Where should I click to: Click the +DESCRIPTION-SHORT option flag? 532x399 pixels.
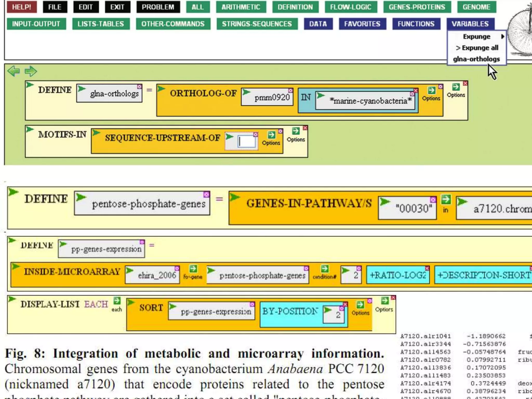point(483,275)
